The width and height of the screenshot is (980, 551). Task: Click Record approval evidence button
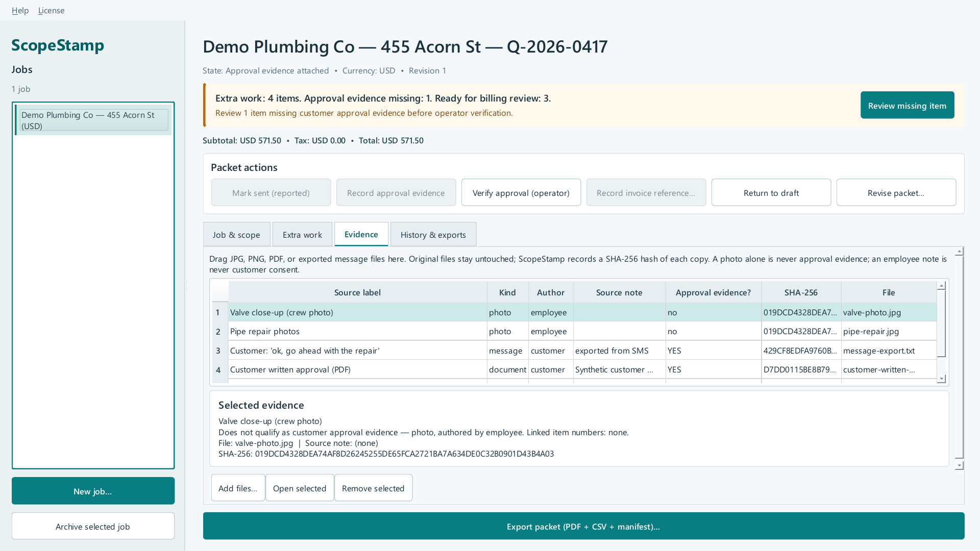tap(396, 192)
